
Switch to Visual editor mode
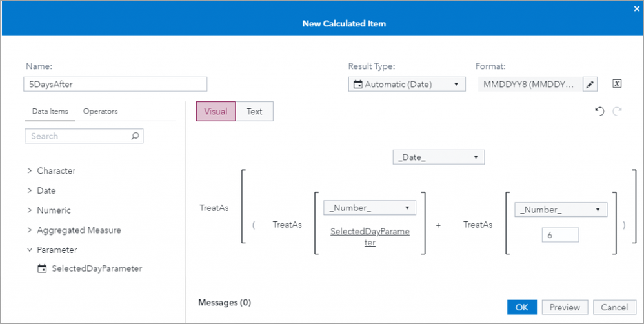pyautogui.click(x=216, y=112)
